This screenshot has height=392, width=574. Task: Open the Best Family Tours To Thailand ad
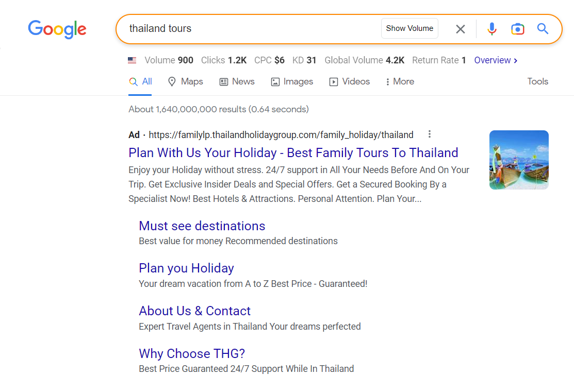293,153
